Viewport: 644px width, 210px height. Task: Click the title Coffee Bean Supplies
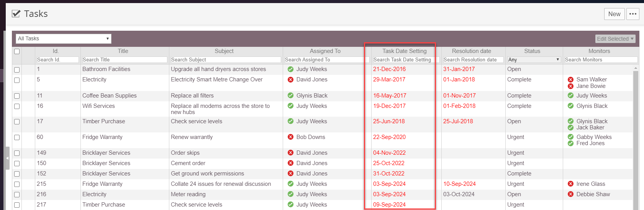pos(110,96)
